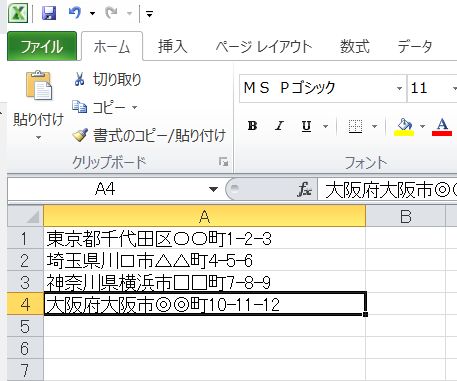Image resolution: width=457 pixels, height=381 pixels.
Task: Click the font size box showing 11
Action: (430, 88)
